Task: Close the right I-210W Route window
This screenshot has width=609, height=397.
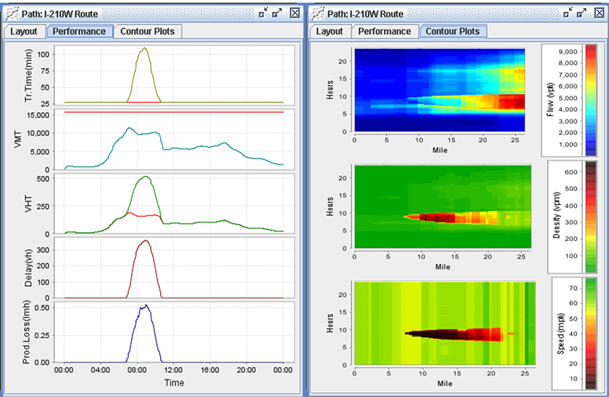Action: [600, 13]
